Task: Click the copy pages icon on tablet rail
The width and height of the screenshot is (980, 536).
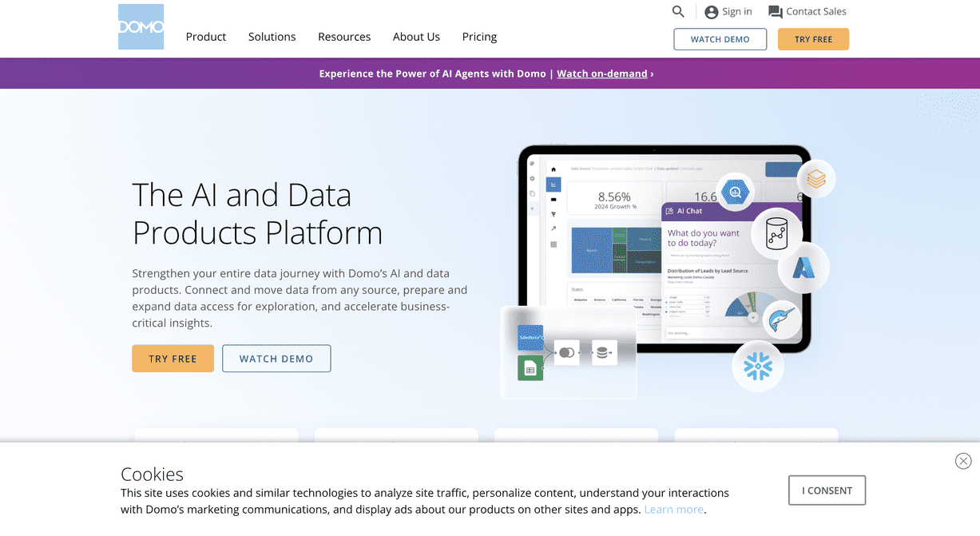Action: (532, 193)
